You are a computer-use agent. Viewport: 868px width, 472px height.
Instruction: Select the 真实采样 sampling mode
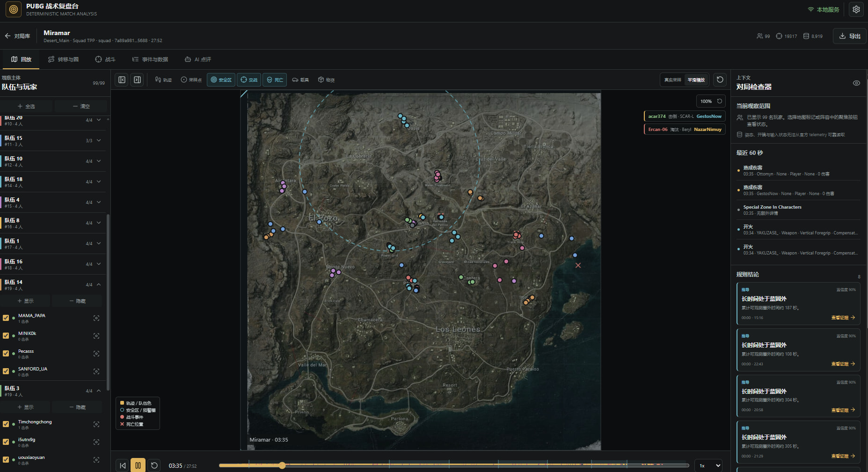tap(673, 80)
